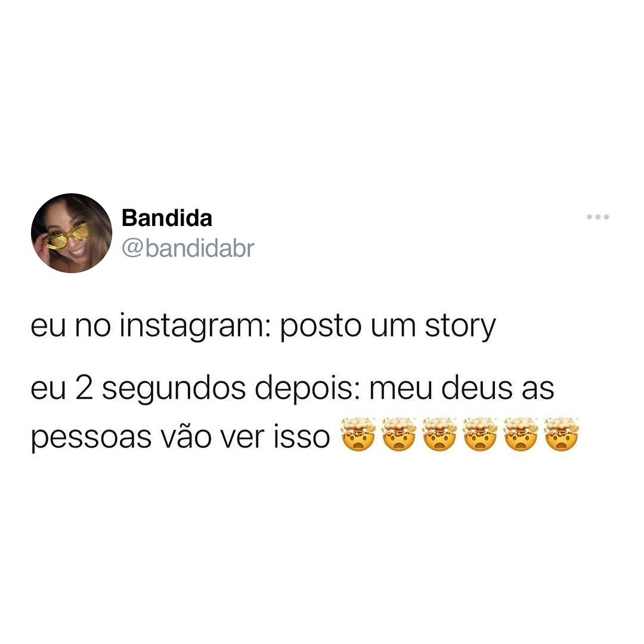The height and width of the screenshot is (644, 644).
Task: Click the number "2" in the tweet
Action: click(x=84, y=388)
